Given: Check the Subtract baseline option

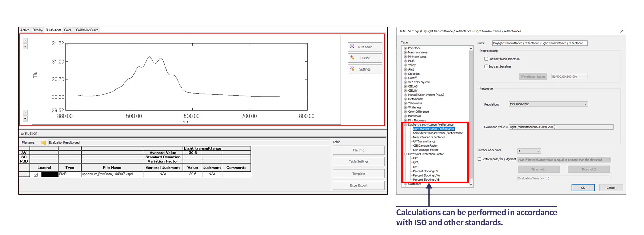Looking at the screenshot, I should click(486, 66).
